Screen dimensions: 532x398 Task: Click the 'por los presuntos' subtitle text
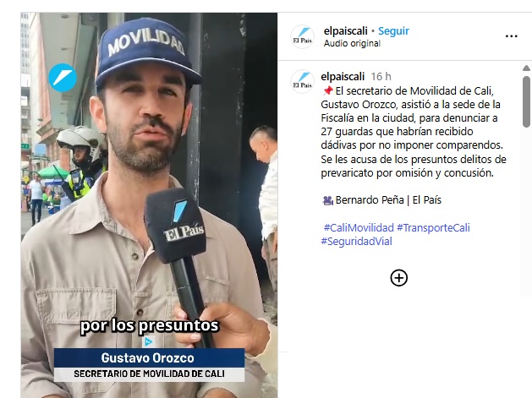coord(150,325)
